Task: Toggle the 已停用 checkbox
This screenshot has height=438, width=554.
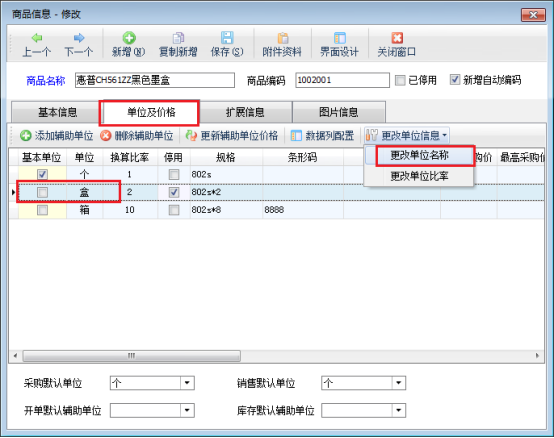Action: point(400,80)
